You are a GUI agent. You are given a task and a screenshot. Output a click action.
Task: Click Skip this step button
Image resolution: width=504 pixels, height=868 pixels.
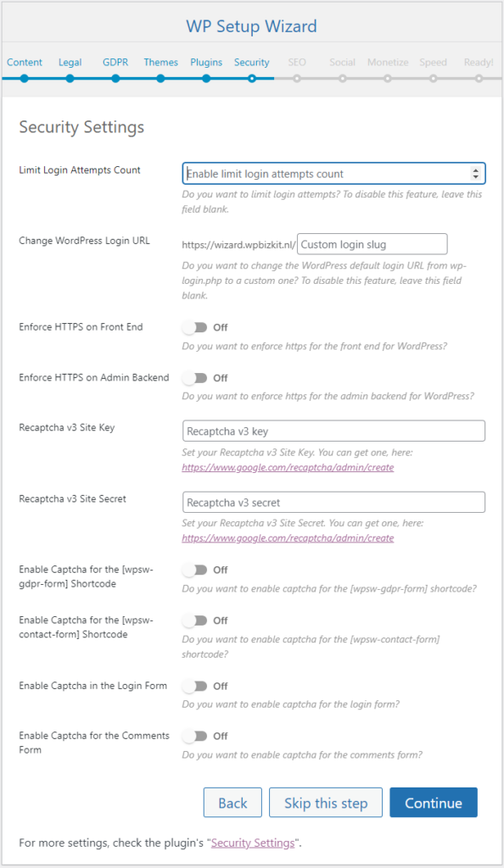(326, 803)
